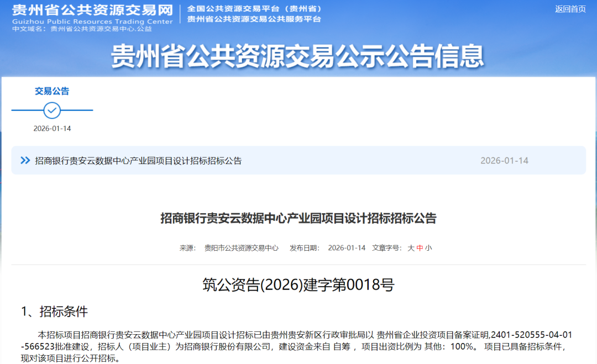The image size is (597, 364).
Task: Click the 贵州省公共资源交易公示公告信息 banner title
Action: pyautogui.click(x=297, y=56)
